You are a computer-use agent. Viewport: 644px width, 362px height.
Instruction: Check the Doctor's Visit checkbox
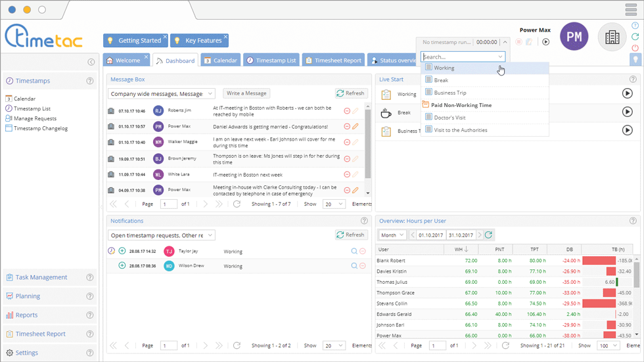pyautogui.click(x=428, y=116)
